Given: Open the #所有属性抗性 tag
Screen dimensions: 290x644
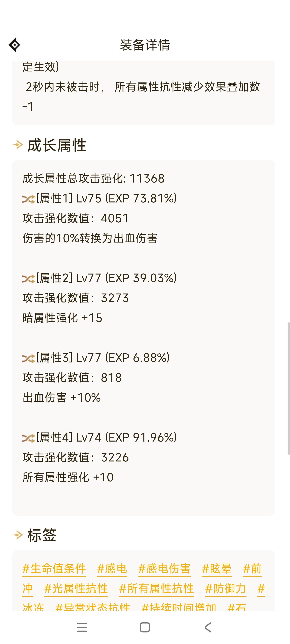Looking at the screenshot, I should [x=156, y=589].
